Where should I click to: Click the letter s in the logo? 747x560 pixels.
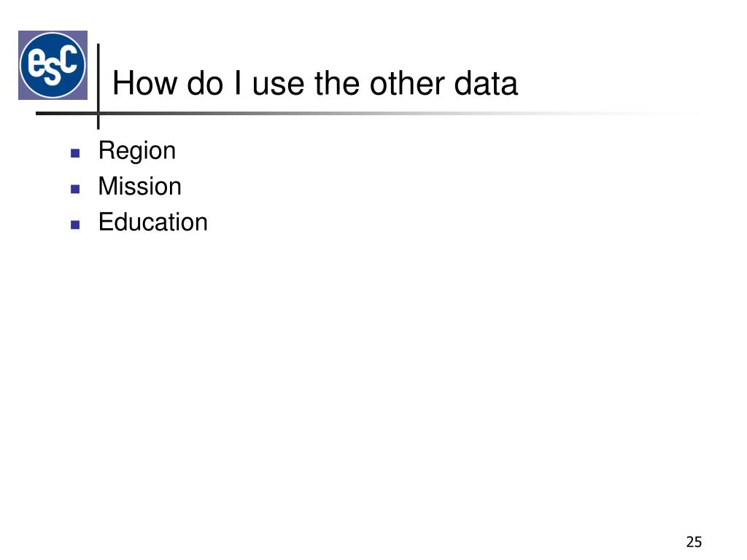(x=53, y=74)
